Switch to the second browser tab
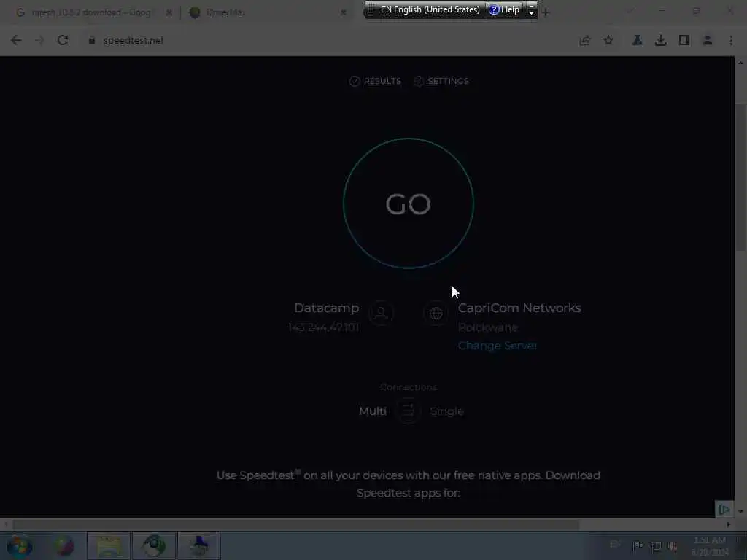Screen dimensions: 747x560 pyautogui.click(x=267, y=12)
